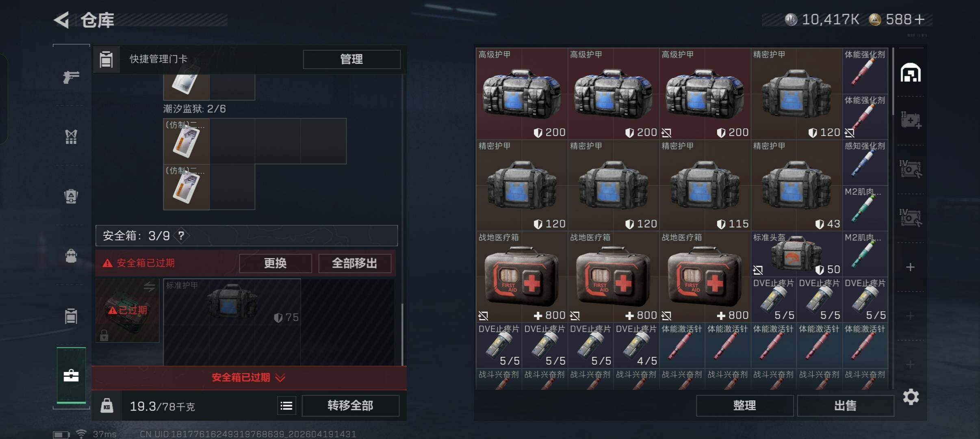This screenshot has height=439, width=980.
Task: Click 全部移出 to remove all items
Action: 354,263
